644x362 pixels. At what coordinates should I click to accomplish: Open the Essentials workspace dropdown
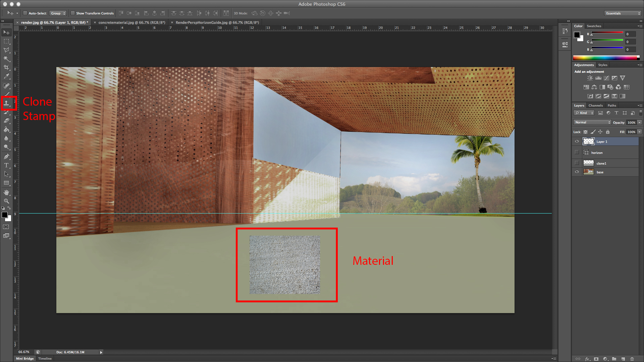click(623, 13)
